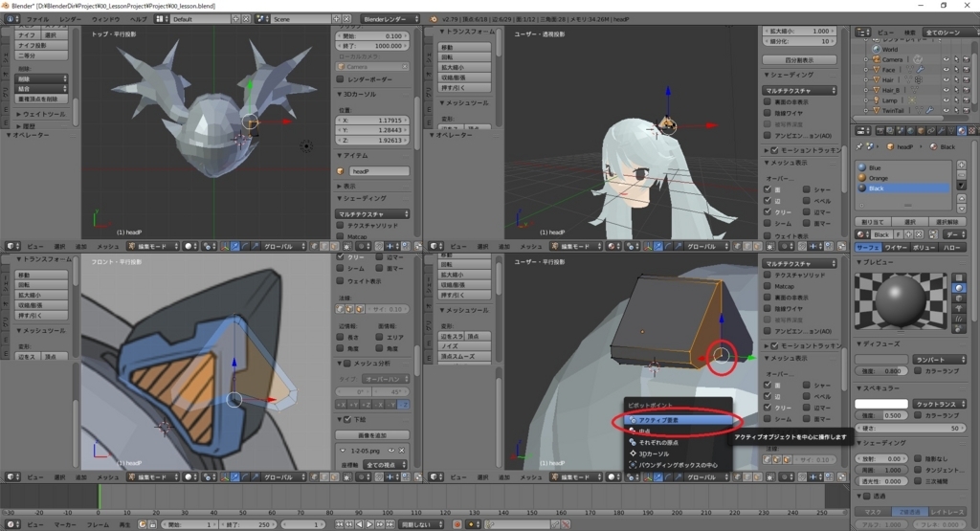
Task: Click 画像を追加 add image button
Action: pos(372,434)
